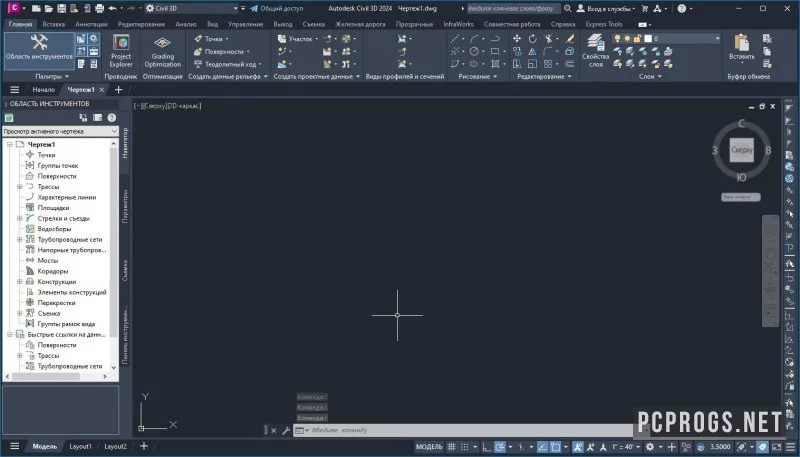The height and width of the screenshot is (457, 800).
Task: Select Коридоры in the toolspace tree
Action: 53,271
